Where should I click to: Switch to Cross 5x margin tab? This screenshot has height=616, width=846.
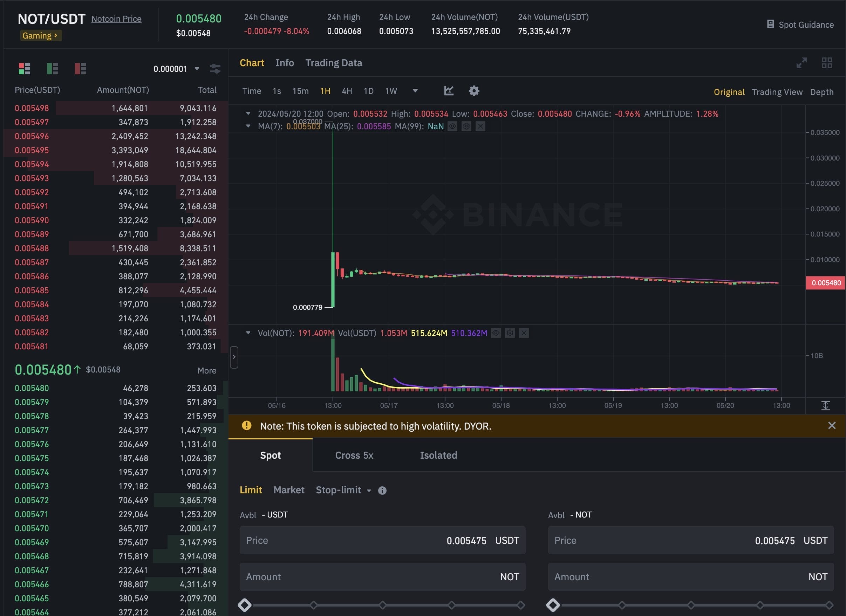[354, 455]
